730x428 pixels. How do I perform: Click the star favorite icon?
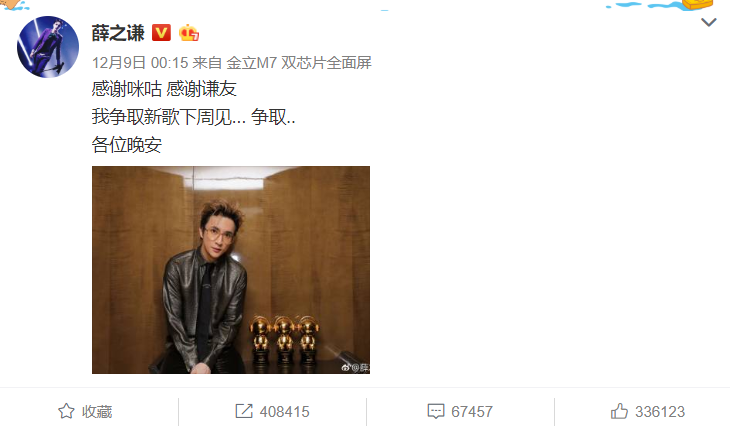coord(66,411)
